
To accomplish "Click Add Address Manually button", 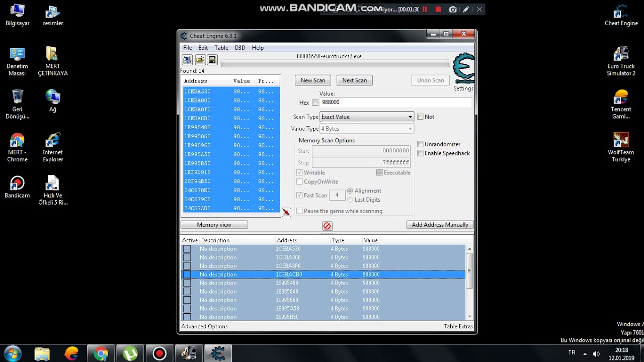I will pyautogui.click(x=440, y=225).
